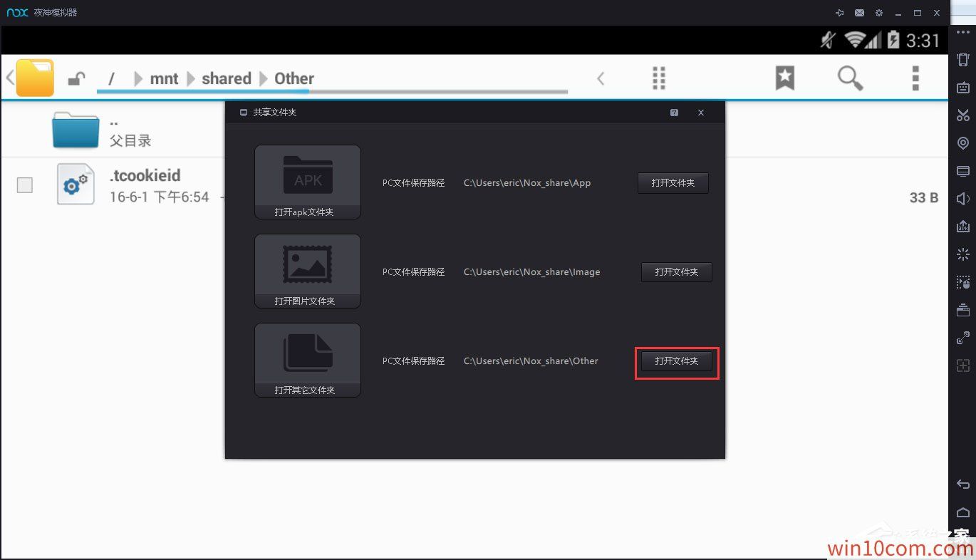Open folder for Nox_share\App path
The width and height of the screenshot is (976, 560).
673,183
